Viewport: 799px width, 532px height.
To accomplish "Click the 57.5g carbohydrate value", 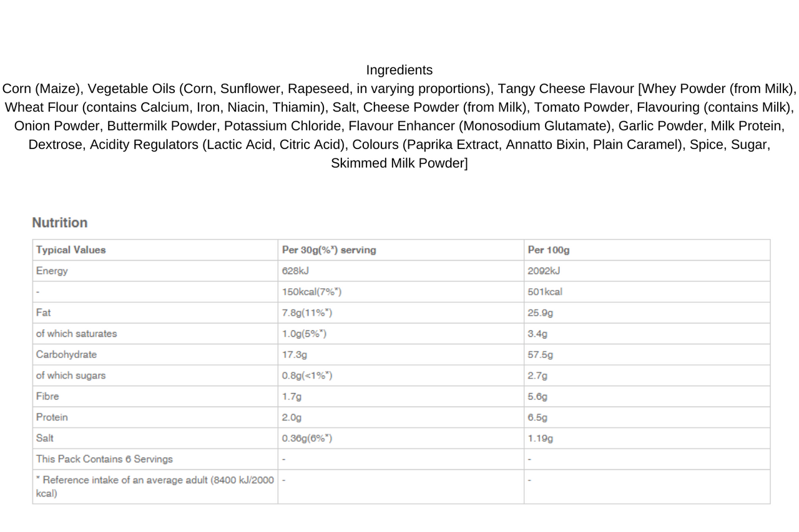I will 540,355.
